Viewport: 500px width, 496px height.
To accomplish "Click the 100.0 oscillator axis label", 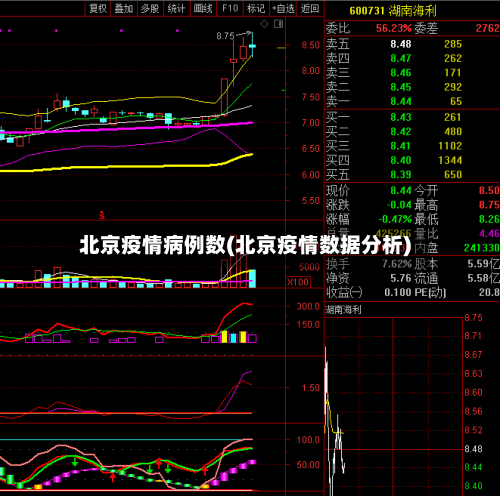I will (308, 440).
